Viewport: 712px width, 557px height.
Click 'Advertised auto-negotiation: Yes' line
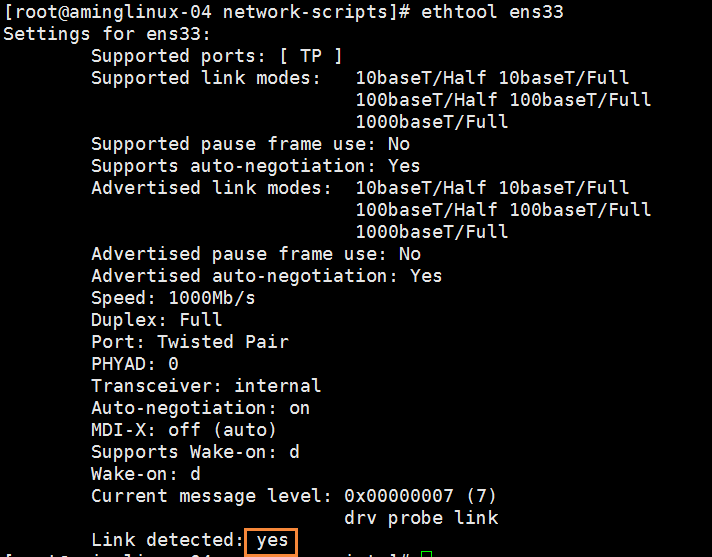[267, 276]
